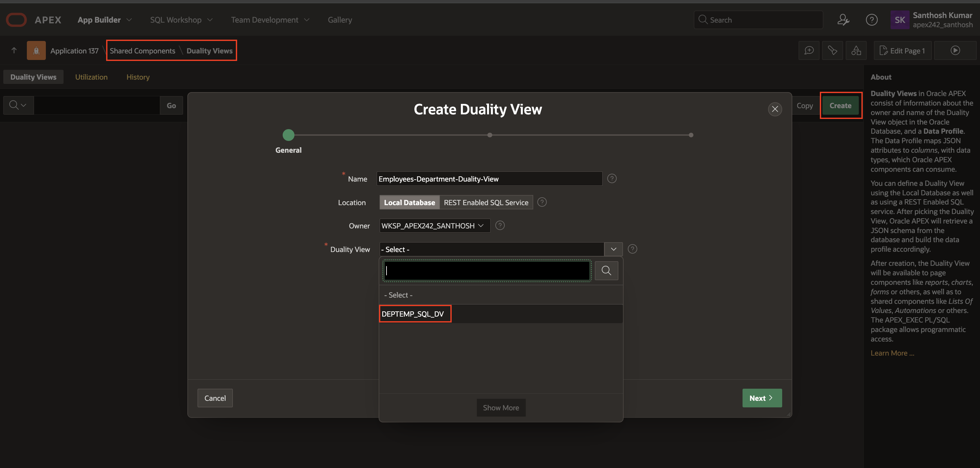Click the Run Page play icon
Image resolution: width=980 pixels, height=468 pixels.
(x=955, y=51)
